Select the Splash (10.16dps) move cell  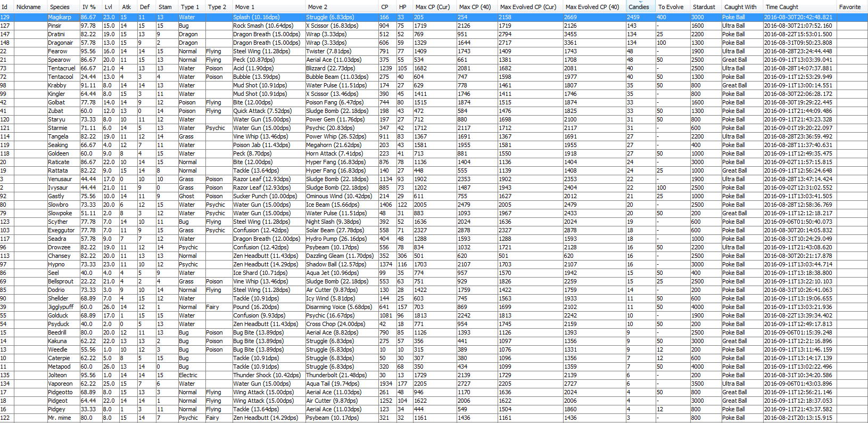269,17
